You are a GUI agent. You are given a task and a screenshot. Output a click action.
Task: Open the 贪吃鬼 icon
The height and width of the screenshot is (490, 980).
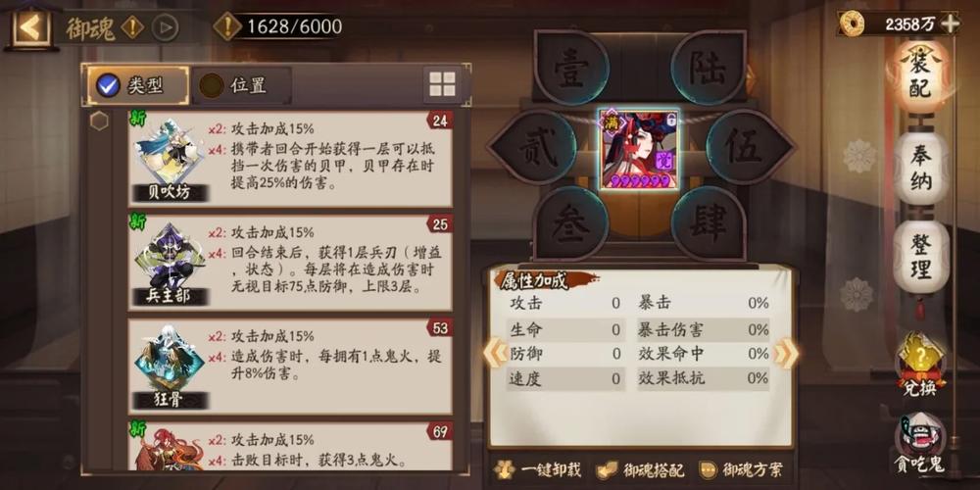click(920, 444)
